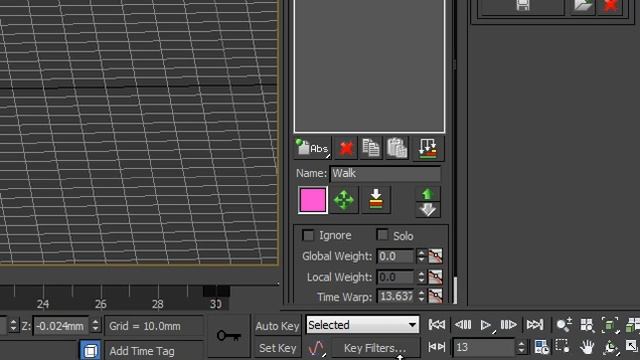Screen dimensions: 640x360
Task: Click the Time Warp value field
Action: pyautogui.click(x=395, y=296)
